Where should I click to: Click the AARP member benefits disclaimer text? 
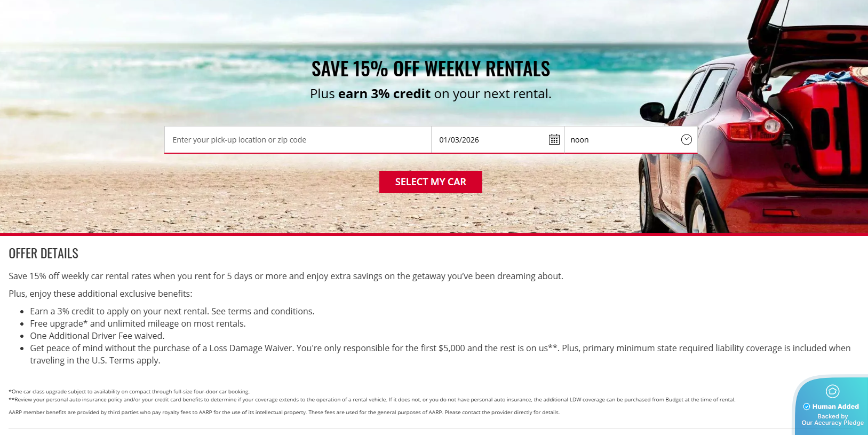(284, 413)
